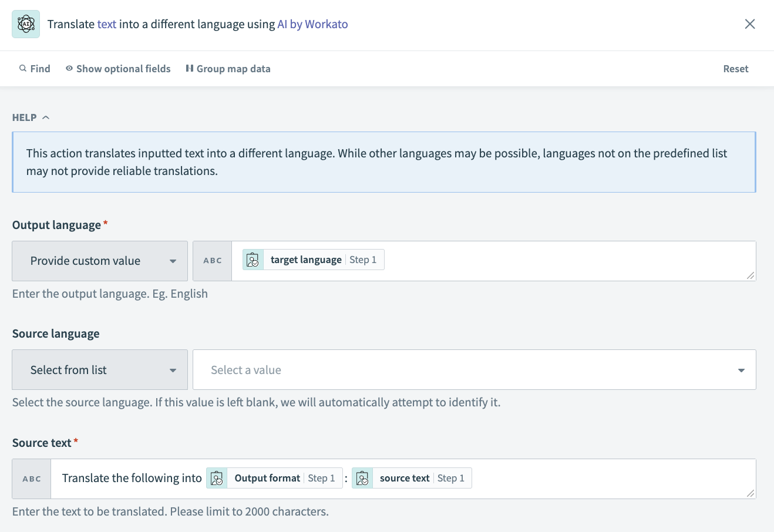774x532 pixels.
Task: Toggle Show optional fields
Action: pos(118,69)
